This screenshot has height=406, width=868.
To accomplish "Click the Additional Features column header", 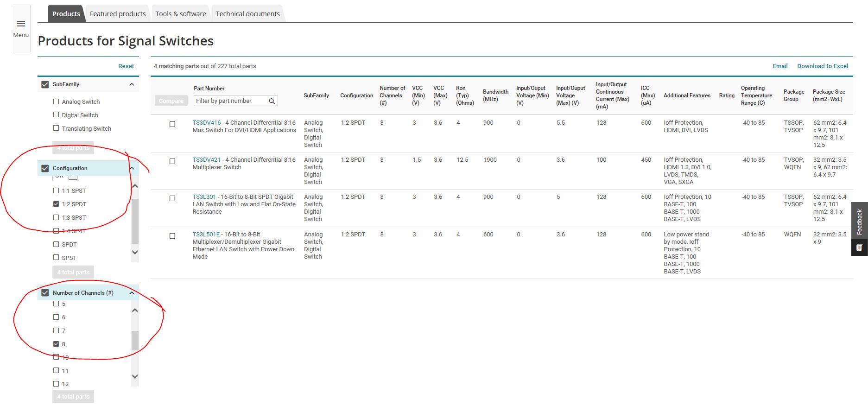I will 687,95.
